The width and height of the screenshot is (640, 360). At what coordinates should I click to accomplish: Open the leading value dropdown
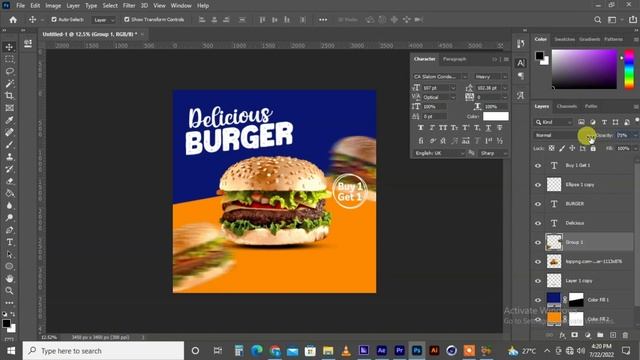(505, 88)
